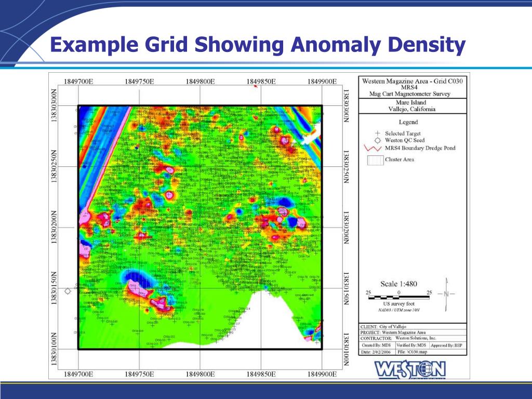Click the 'Verified By: MDS' cell
The image size is (532, 399).
pos(411,345)
